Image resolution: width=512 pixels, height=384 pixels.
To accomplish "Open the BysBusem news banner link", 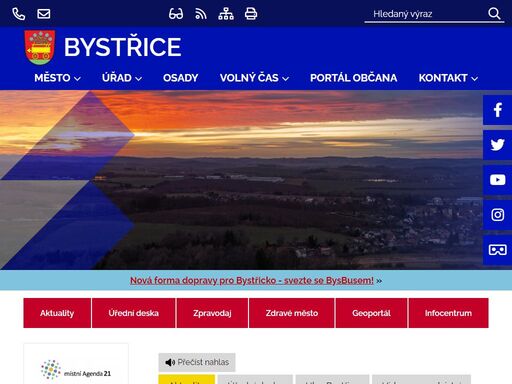I will click(x=252, y=280).
